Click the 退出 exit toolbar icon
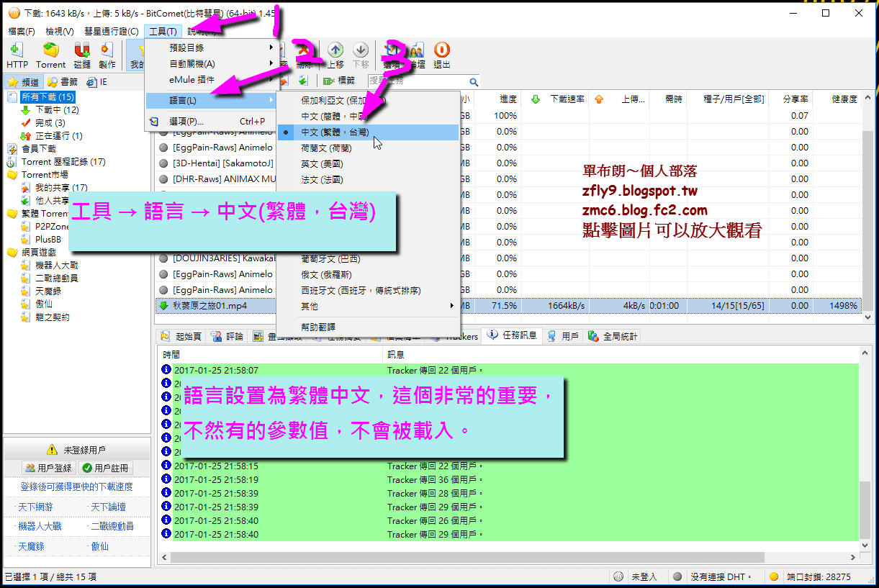879x588 pixels. [442, 50]
